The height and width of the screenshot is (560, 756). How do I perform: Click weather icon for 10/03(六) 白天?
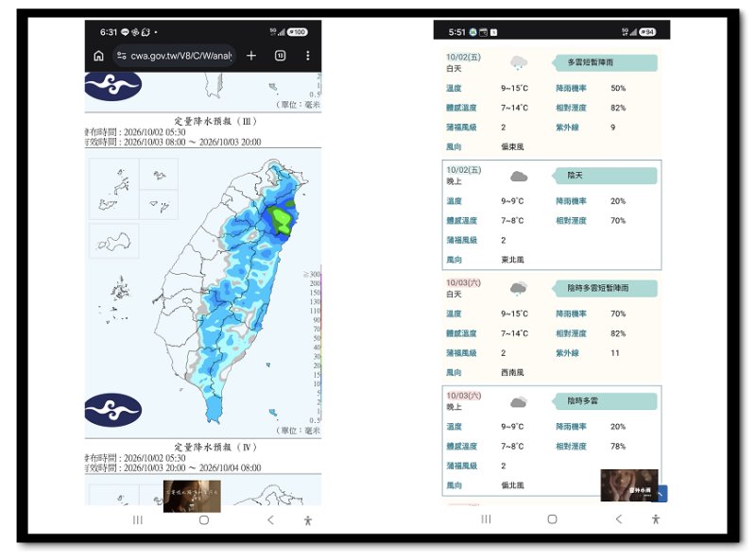[x=518, y=288]
